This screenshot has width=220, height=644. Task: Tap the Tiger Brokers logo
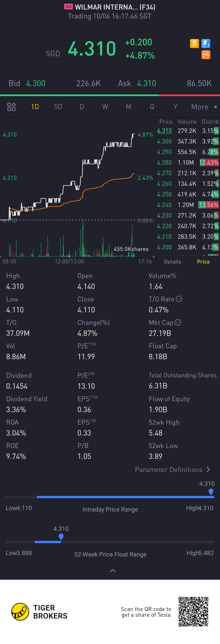click(40, 612)
